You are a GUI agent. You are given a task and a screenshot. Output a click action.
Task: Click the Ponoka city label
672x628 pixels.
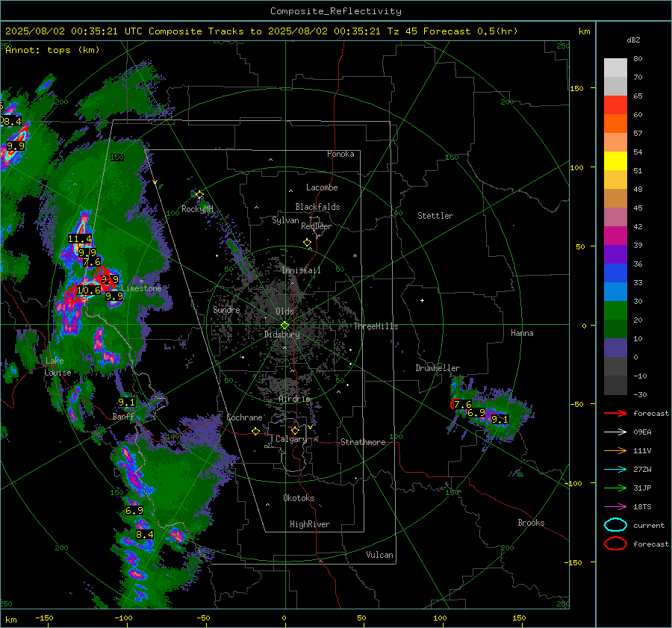(x=340, y=154)
